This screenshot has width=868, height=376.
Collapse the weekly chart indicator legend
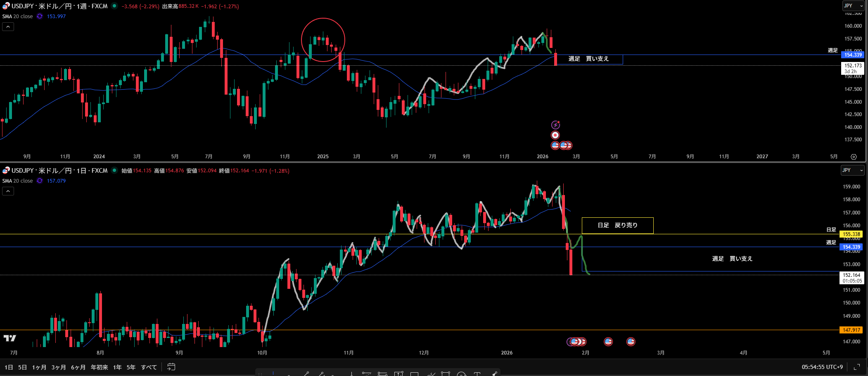[x=8, y=27]
